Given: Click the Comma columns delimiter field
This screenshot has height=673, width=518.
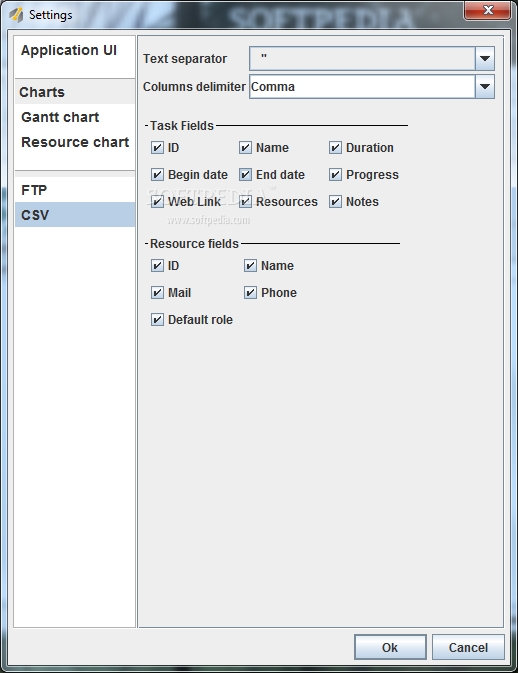Looking at the screenshot, I should 362,87.
